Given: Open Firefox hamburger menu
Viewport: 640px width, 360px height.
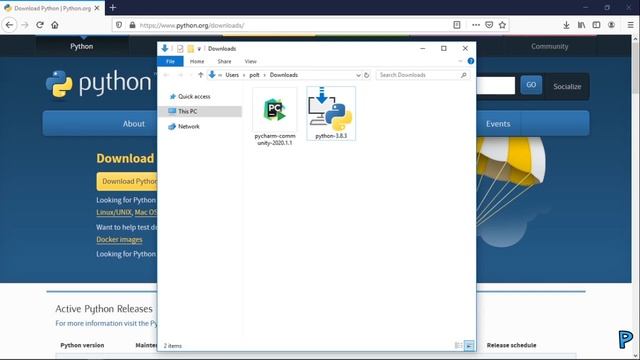Looking at the screenshot, I should pyautogui.click(x=631, y=25).
